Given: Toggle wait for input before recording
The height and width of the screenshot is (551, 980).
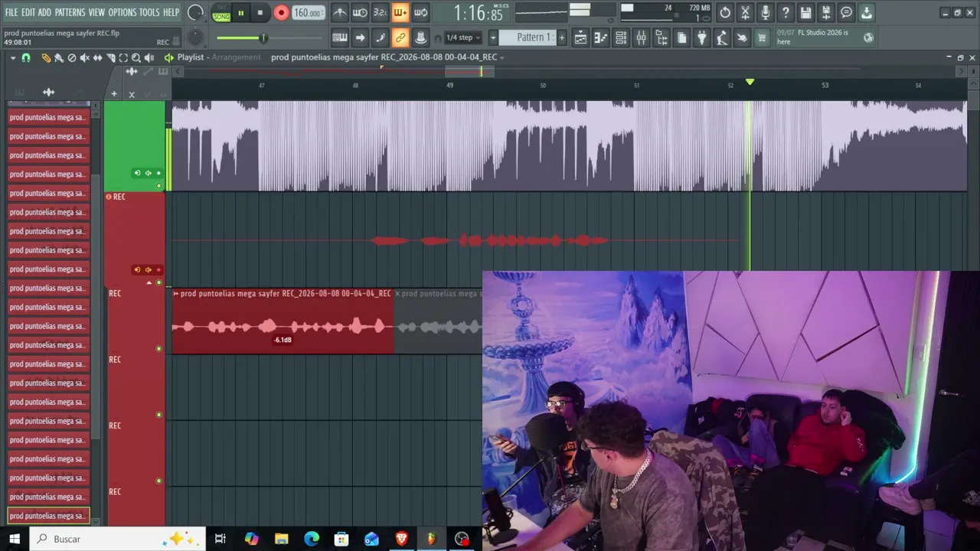Looking at the screenshot, I should pyautogui.click(x=360, y=12).
